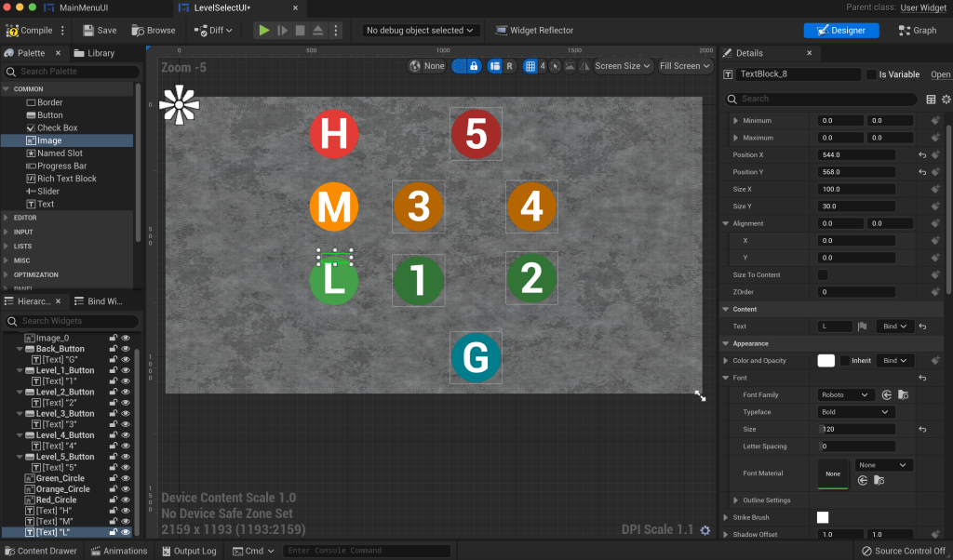Click the Search Palette input field
The height and width of the screenshot is (560, 953).
(x=73, y=72)
